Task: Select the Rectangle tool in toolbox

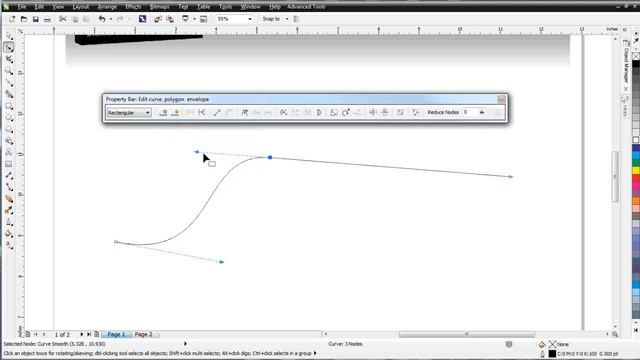Action: [x=9, y=106]
